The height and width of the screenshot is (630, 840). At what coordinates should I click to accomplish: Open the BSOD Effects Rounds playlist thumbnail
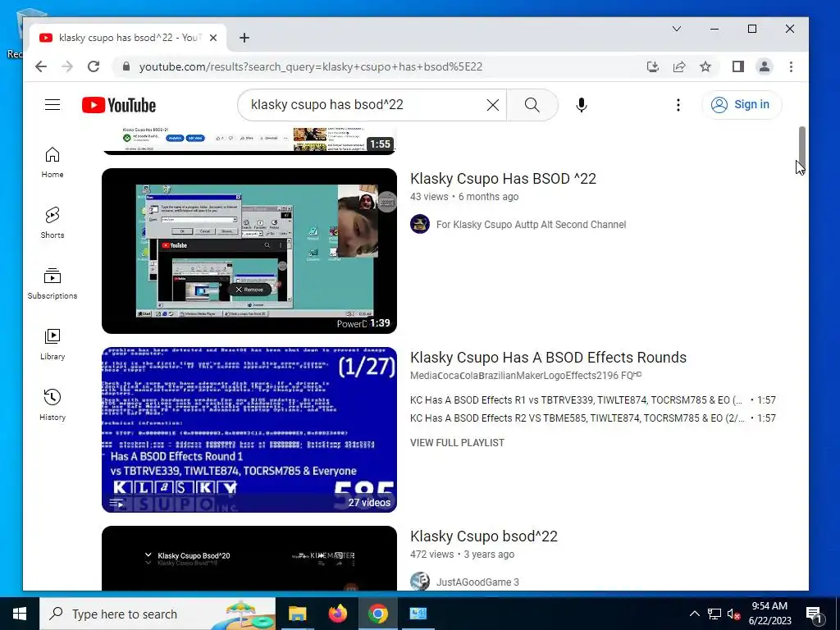(249, 430)
